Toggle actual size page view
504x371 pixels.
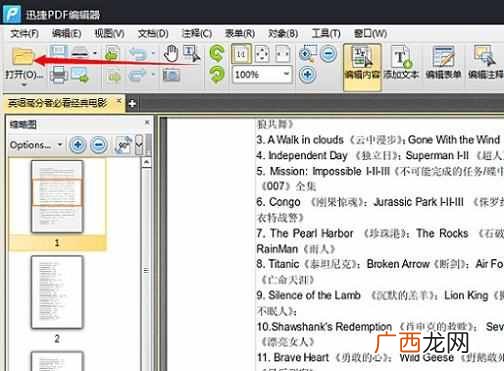point(242,54)
